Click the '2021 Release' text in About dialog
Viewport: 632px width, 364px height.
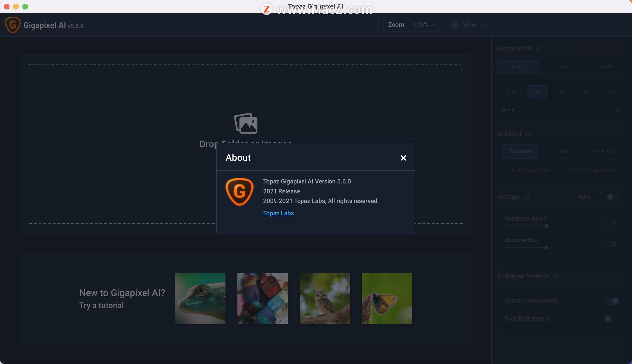[281, 191]
